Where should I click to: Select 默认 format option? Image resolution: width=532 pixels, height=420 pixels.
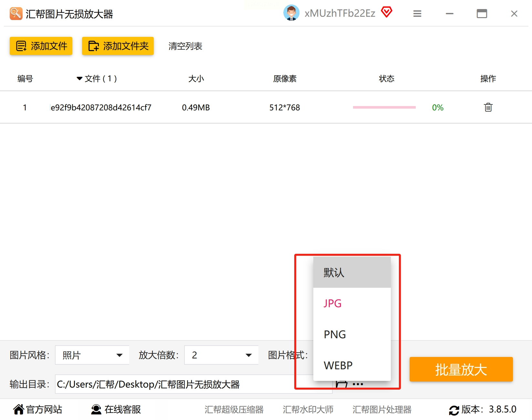click(352, 272)
